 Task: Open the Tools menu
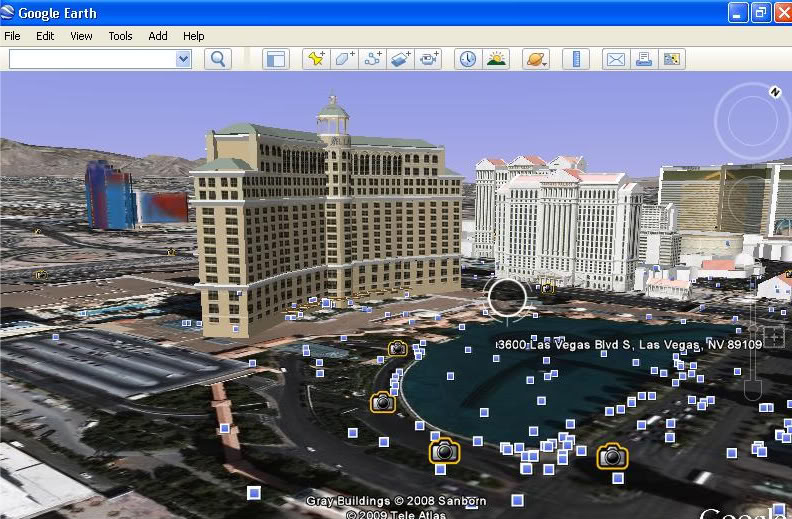pyautogui.click(x=120, y=36)
